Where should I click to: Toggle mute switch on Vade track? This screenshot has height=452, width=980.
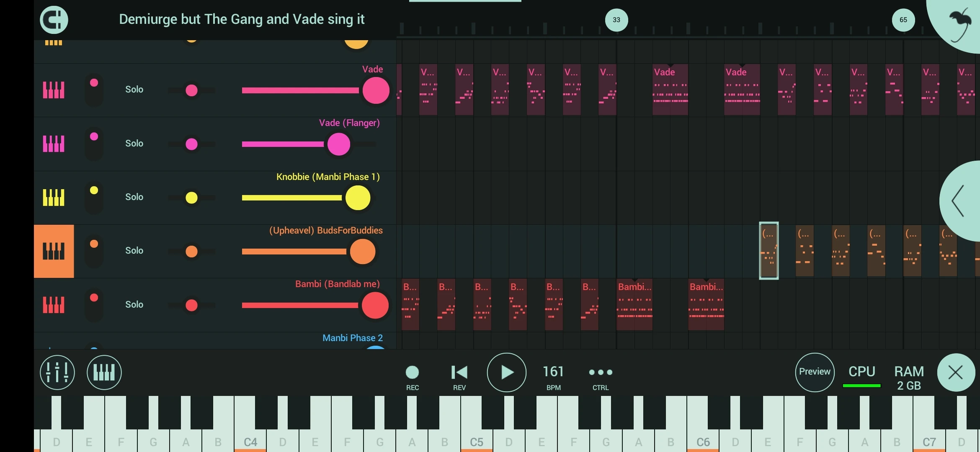[94, 90]
